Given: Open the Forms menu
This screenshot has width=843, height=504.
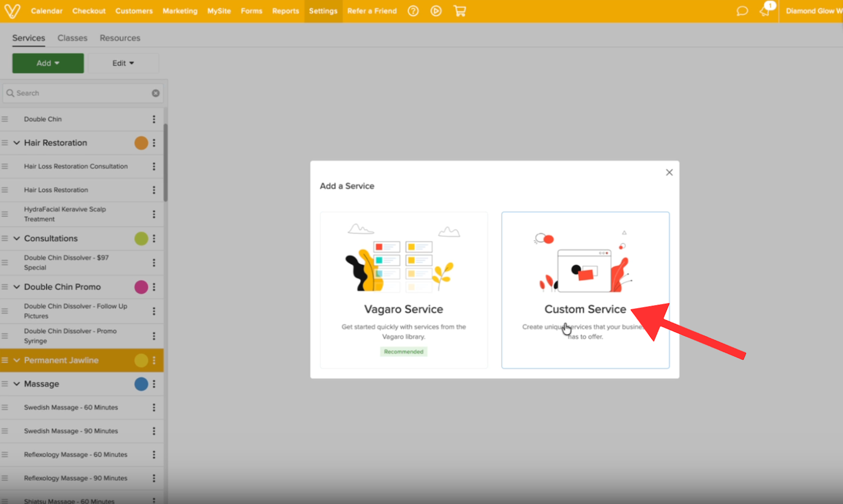Looking at the screenshot, I should (x=251, y=11).
